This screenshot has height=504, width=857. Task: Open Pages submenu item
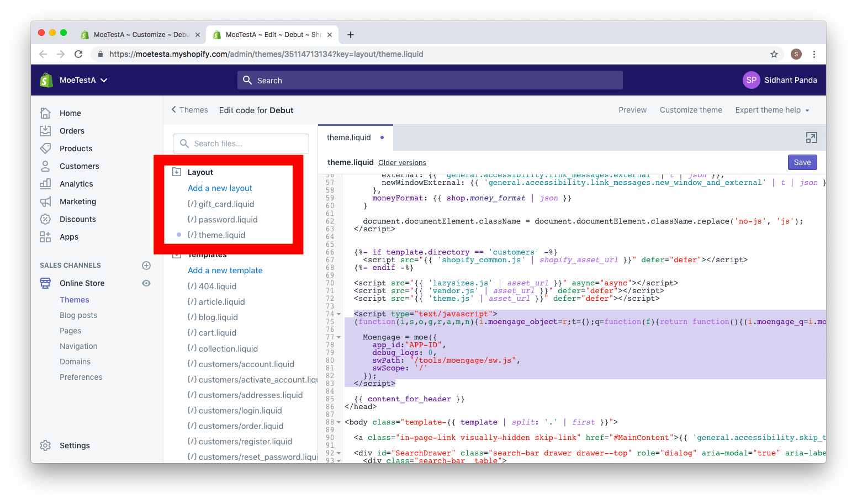tap(70, 331)
